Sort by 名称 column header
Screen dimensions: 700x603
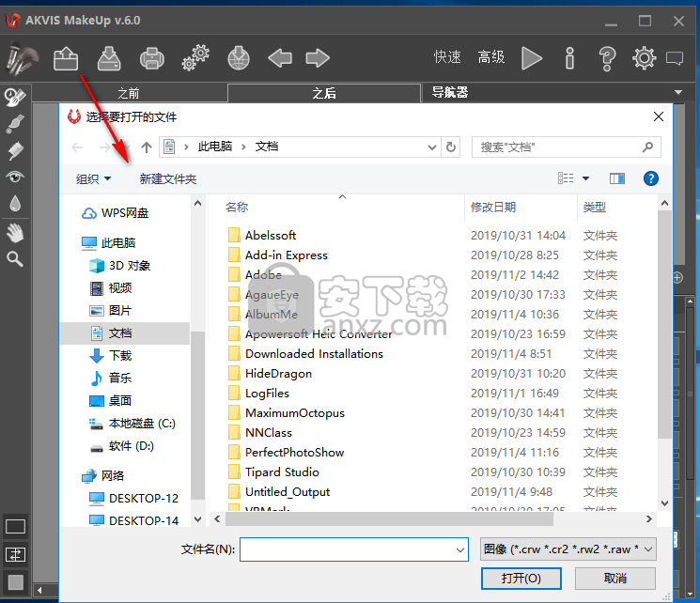point(237,207)
